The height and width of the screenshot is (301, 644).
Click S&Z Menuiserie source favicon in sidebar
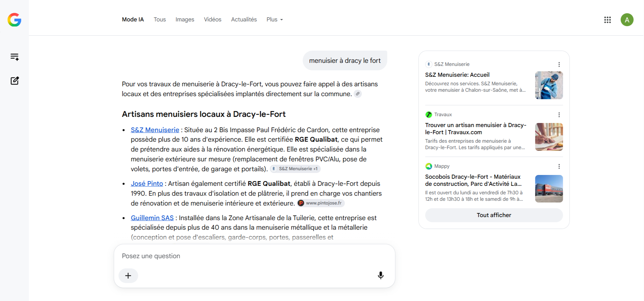(x=429, y=64)
